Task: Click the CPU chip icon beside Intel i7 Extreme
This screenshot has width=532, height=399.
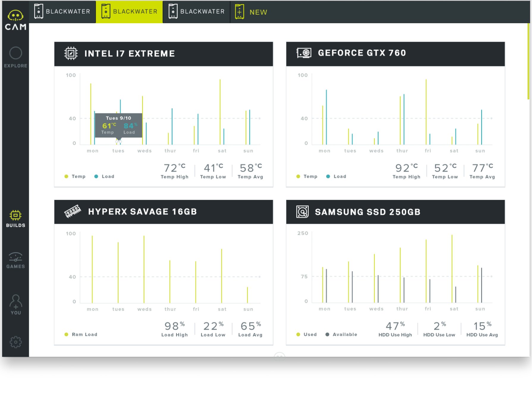Action: click(x=71, y=54)
